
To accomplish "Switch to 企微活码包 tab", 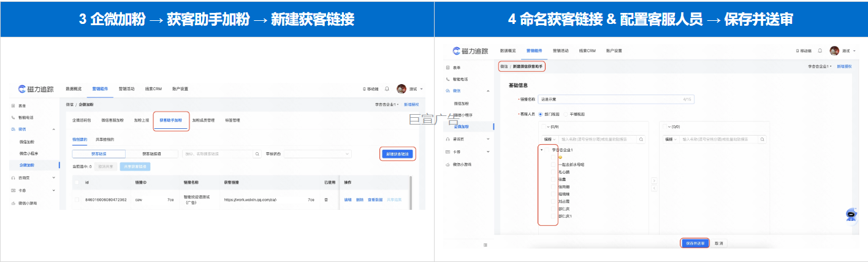I will point(82,121).
